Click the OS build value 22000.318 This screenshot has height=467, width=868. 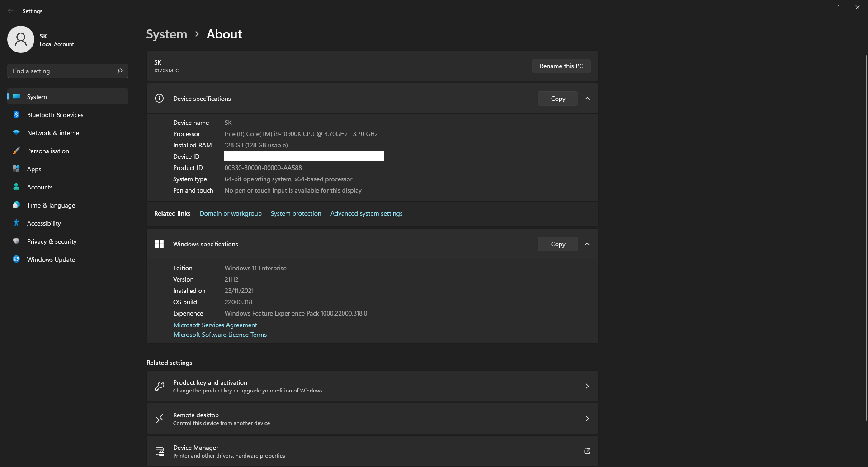238,302
